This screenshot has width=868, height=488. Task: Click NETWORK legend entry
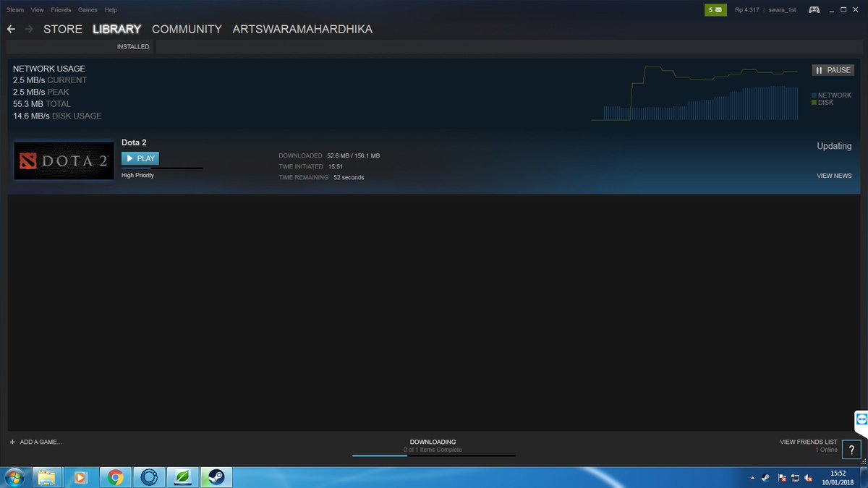[831, 95]
